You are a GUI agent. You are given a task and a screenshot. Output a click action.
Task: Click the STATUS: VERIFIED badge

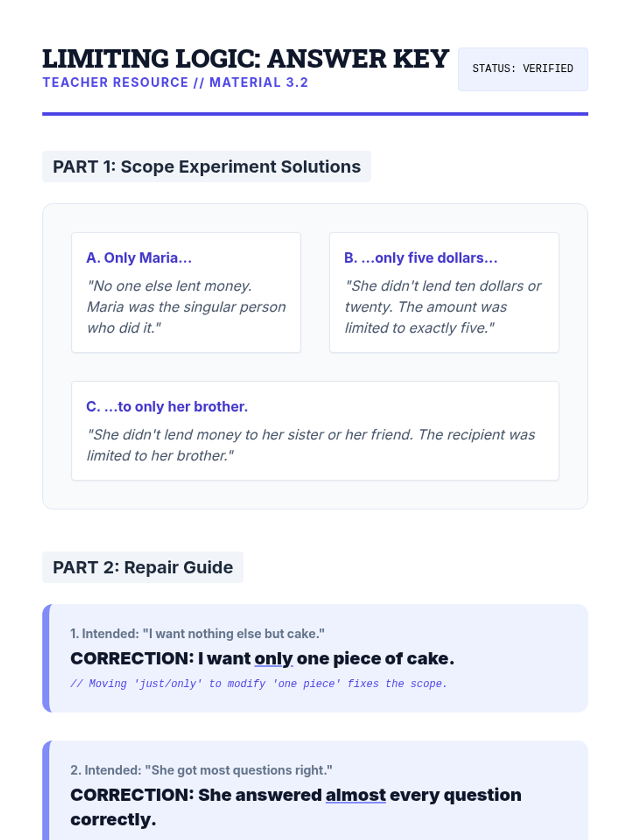tap(522, 69)
